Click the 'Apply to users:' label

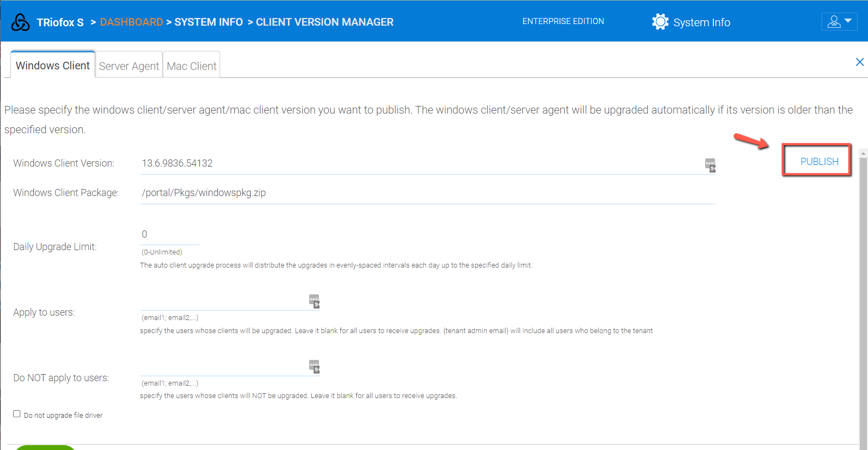[44, 312]
